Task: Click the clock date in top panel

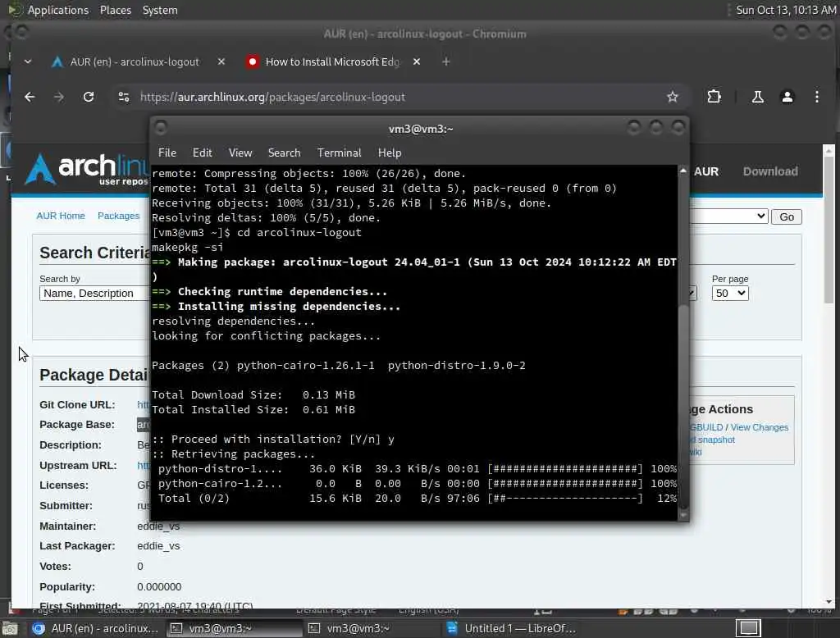Action: (786, 10)
